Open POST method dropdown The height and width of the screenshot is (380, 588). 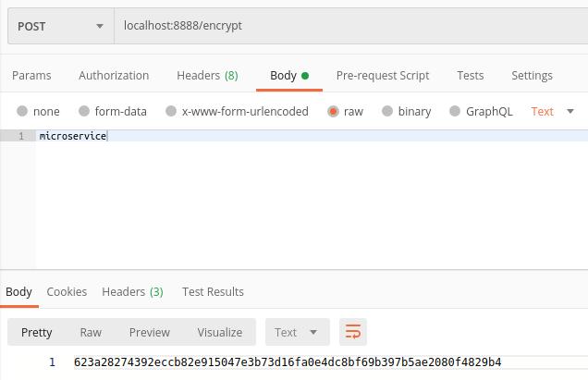59,26
